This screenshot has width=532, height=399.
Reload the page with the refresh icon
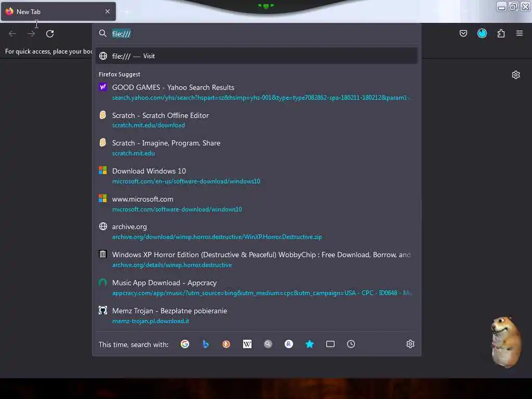pos(50,34)
